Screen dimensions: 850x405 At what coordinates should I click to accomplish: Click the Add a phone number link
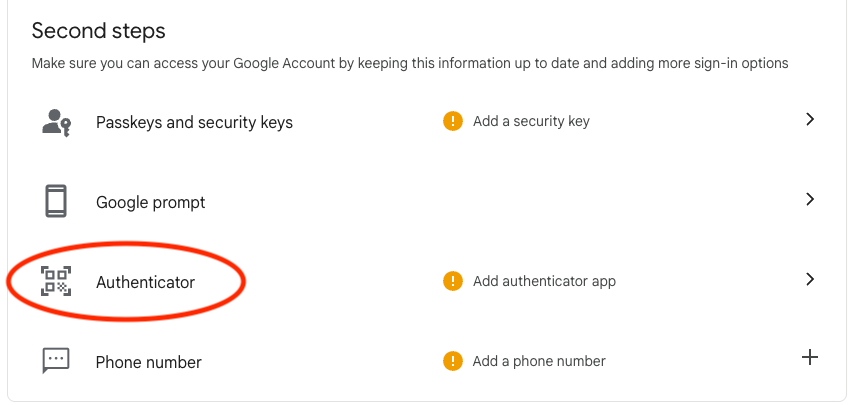[539, 361]
